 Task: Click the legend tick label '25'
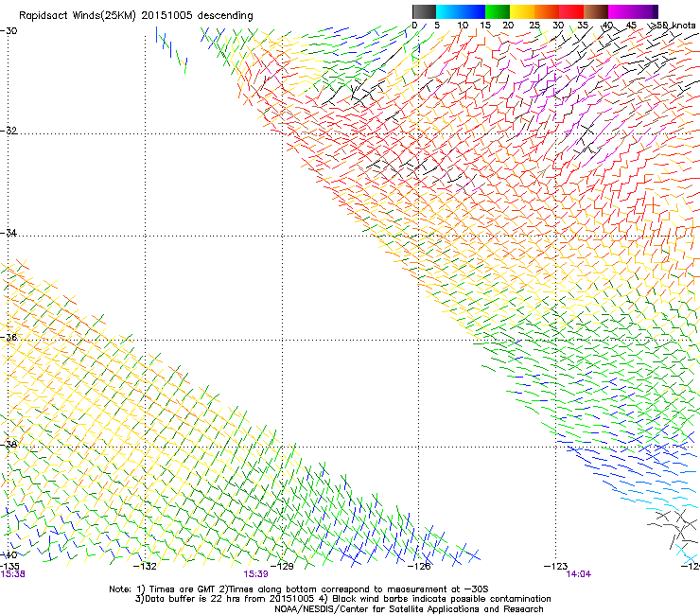(x=534, y=26)
